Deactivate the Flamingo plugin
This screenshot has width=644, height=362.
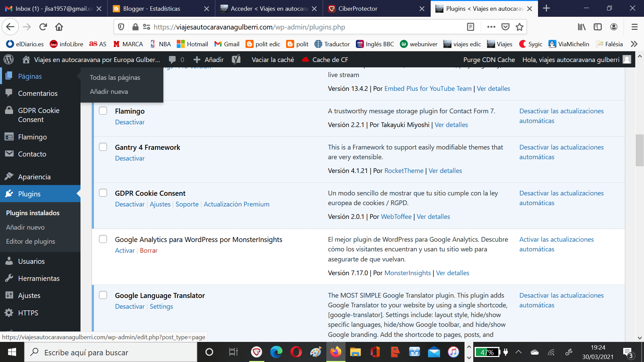pos(130,122)
